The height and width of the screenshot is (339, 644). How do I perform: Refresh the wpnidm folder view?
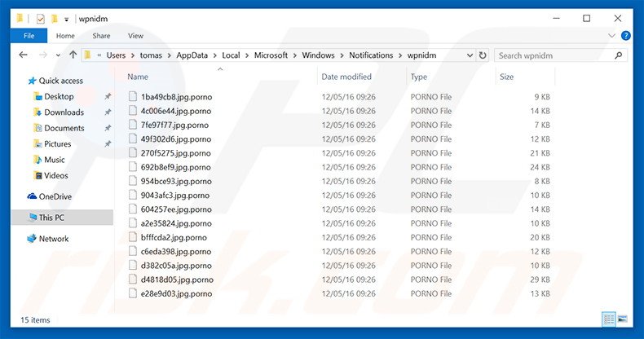click(483, 55)
